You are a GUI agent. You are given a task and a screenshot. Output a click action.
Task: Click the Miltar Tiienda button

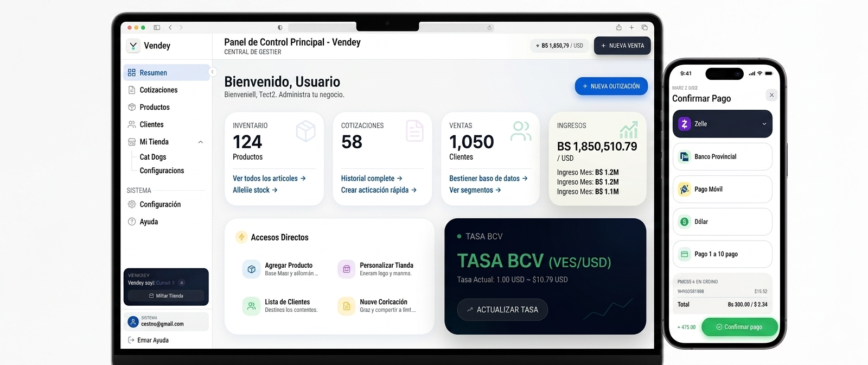(166, 296)
